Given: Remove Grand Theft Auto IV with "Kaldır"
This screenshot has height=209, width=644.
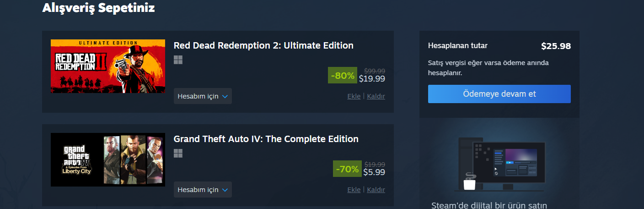Looking at the screenshot, I should tap(376, 190).
